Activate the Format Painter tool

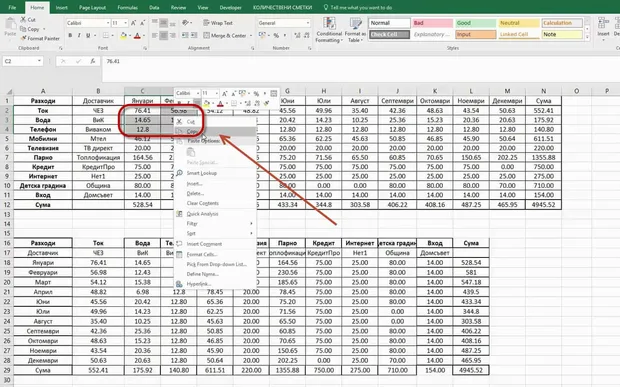point(40,38)
